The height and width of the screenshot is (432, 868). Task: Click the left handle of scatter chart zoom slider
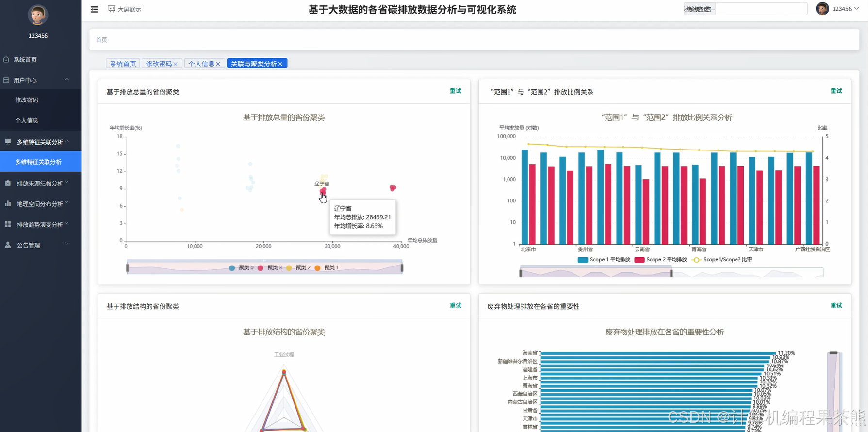point(128,267)
